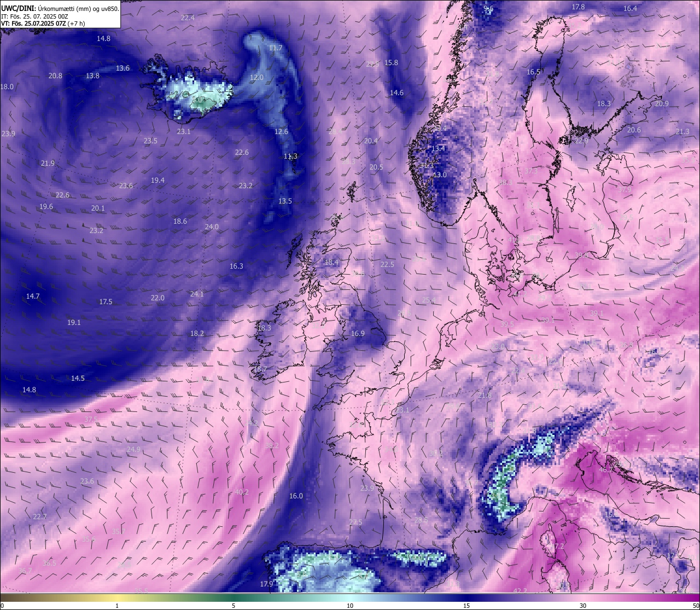Select the 16.3 value label
Screen dimensions: 700x610
[x=236, y=266]
